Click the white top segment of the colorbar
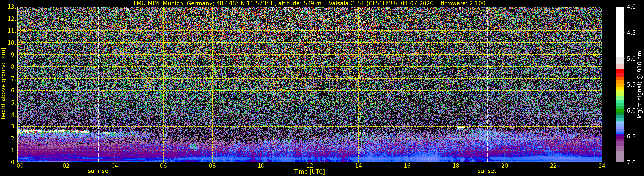This screenshot has height=176, width=644. 620,32
